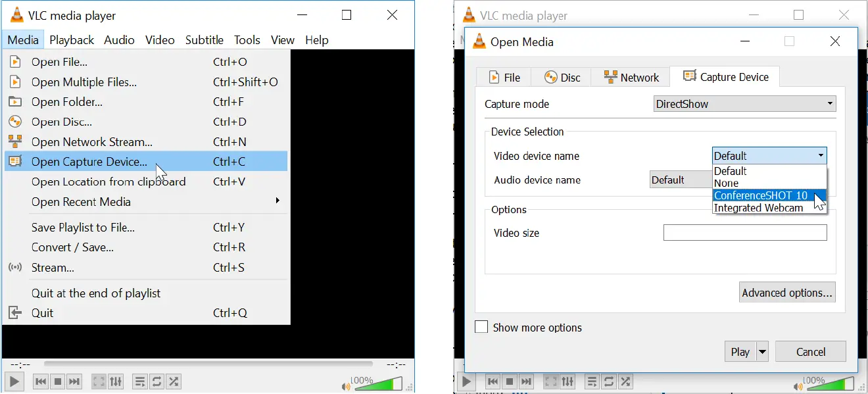Click volume slider in right VLC window
Screen dimensions: 868x394
(x=831, y=383)
